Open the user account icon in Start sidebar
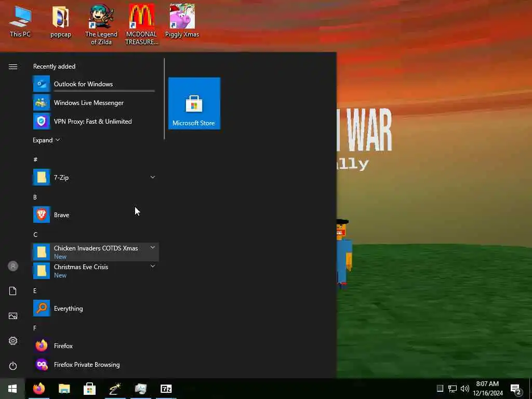 click(13, 266)
